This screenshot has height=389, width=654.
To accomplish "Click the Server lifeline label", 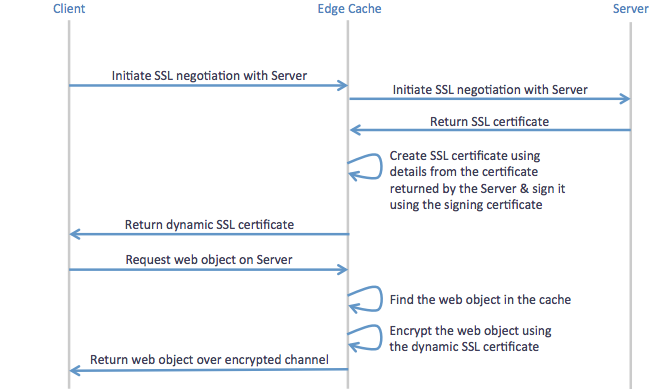I will point(630,9).
